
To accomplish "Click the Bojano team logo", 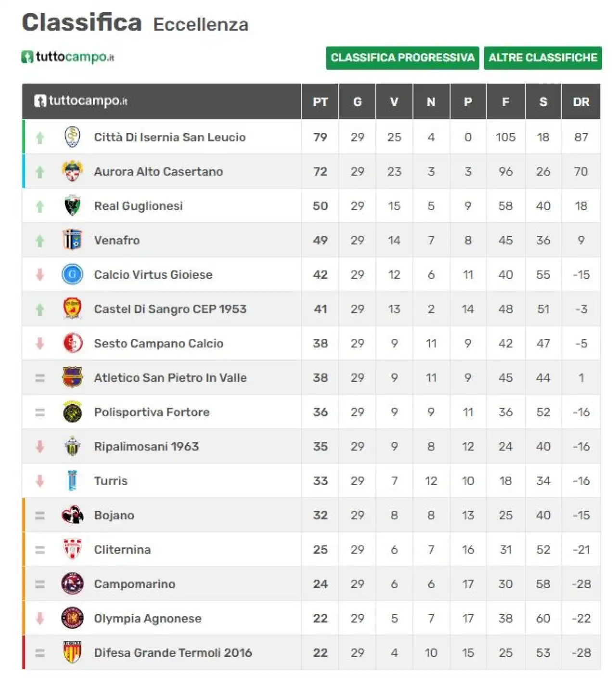I will point(72,515).
